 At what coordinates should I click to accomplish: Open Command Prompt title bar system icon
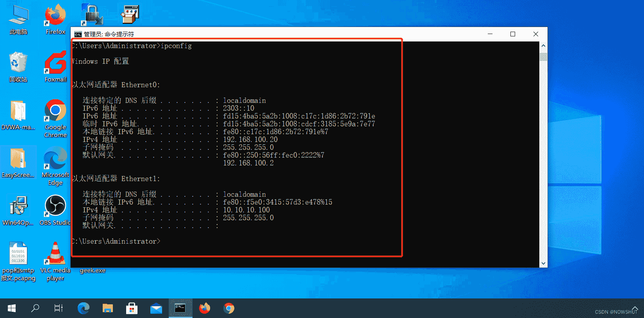[78, 34]
